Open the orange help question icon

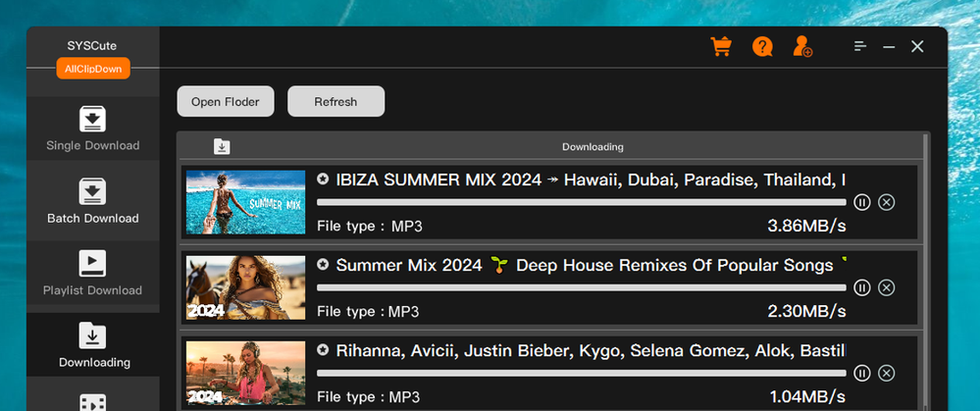(x=762, y=46)
